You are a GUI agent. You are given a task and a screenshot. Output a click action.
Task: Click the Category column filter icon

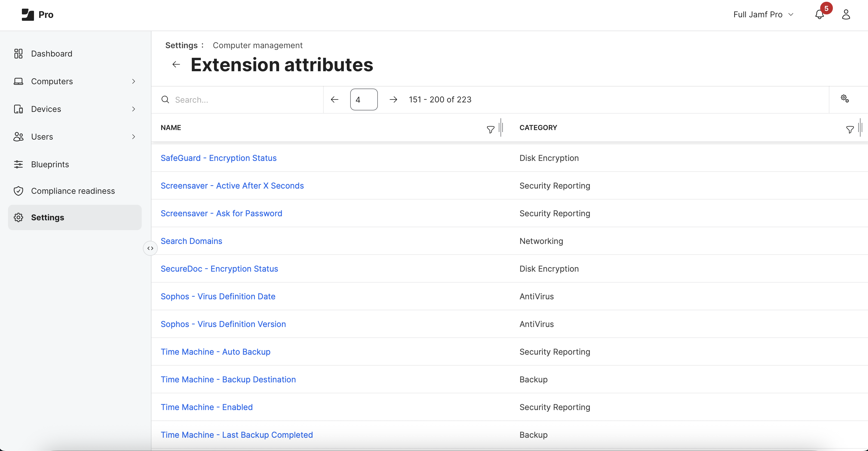click(x=850, y=129)
